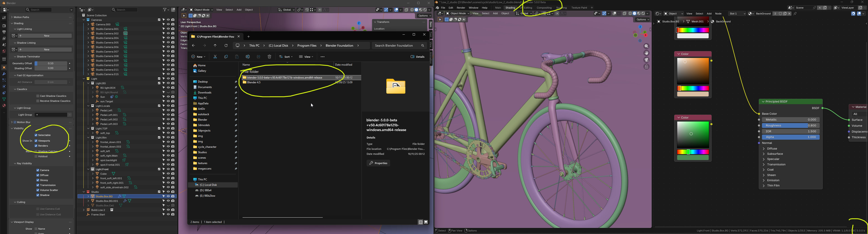Toggle the Details pane button in File Explorer
Image resolution: width=868 pixels, height=234 pixels.
pos(417,57)
